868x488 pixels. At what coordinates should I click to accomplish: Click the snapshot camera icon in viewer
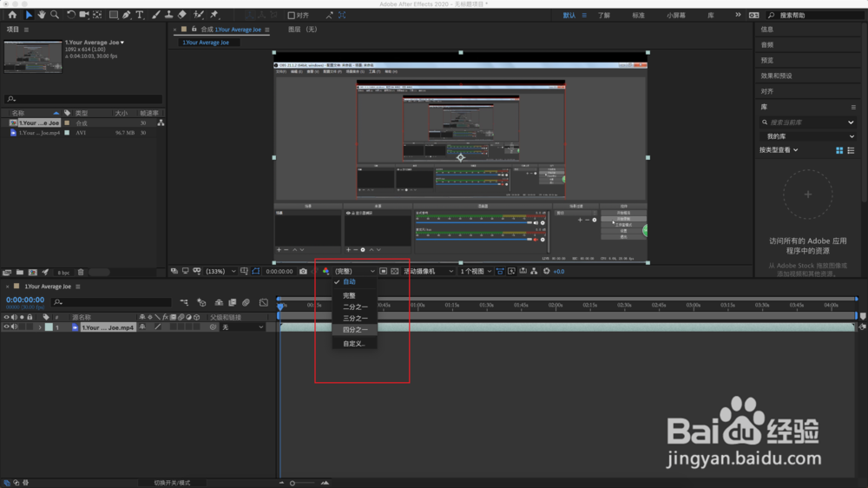[x=303, y=272]
